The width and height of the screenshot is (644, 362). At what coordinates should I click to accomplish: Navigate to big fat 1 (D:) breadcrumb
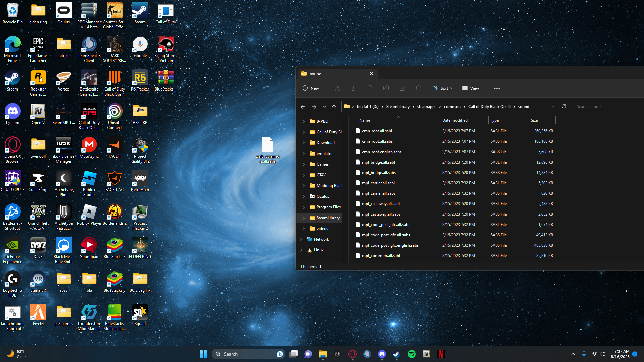coord(368,107)
